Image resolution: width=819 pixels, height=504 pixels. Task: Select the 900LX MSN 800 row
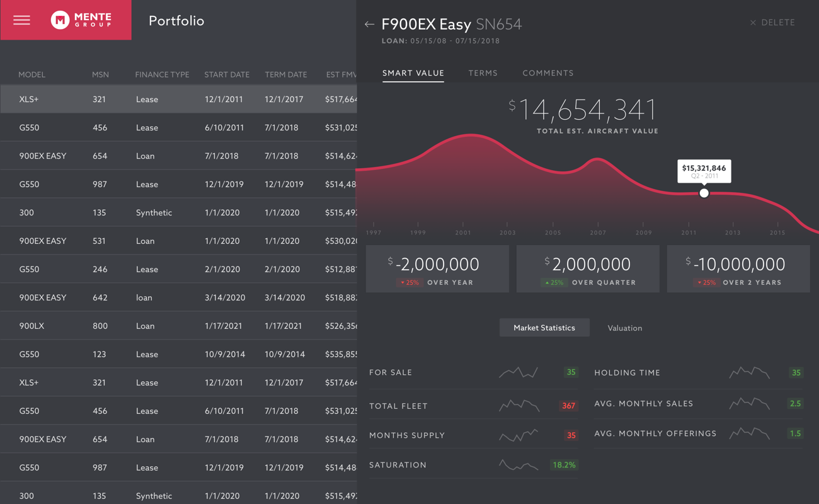pyautogui.click(x=176, y=326)
